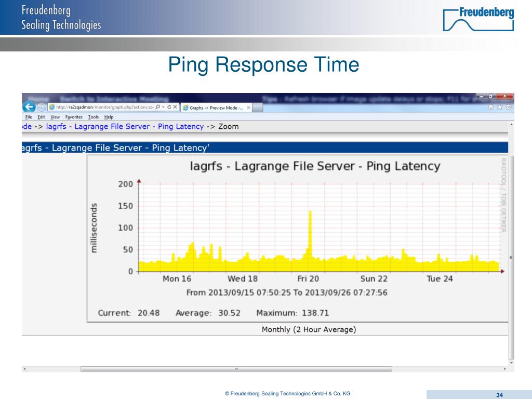
Task: Click the browser Back navigation arrow
Action: (x=29, y=106)
